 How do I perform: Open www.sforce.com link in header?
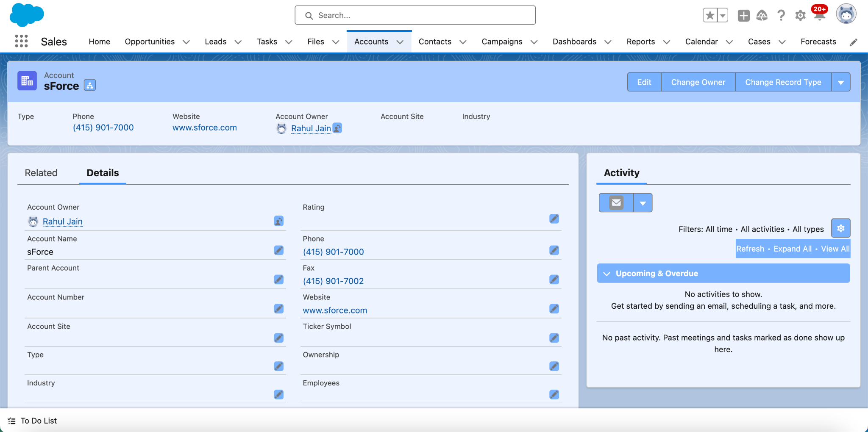[x=205, y=127]
